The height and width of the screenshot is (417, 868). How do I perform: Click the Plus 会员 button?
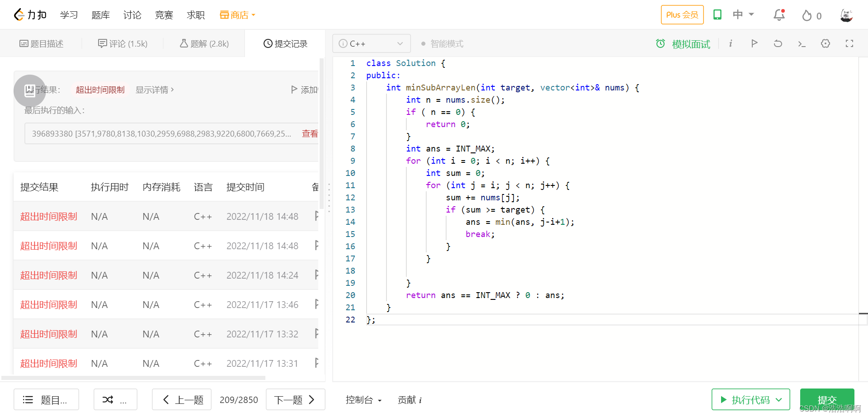pyautogui.click(x=682, y=15)
